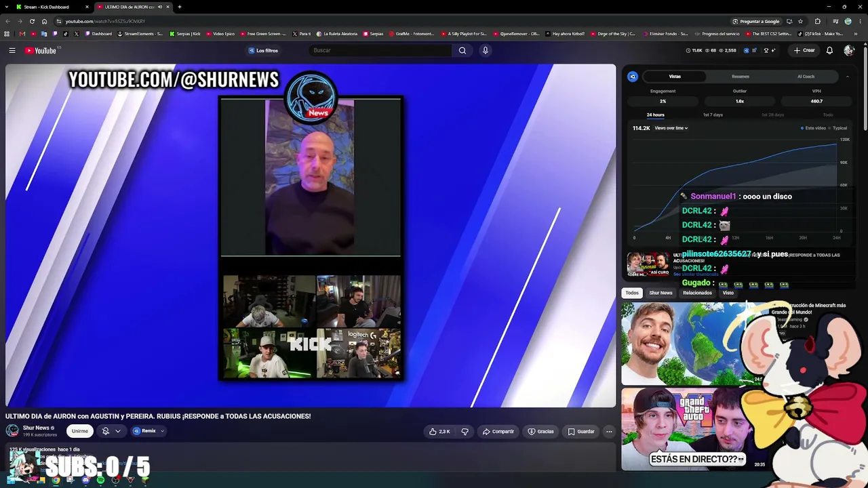This screenshot has height=488, width=868.
Task: Filter recommendations by 'Shur News' chip
Action: coord(660,293)
